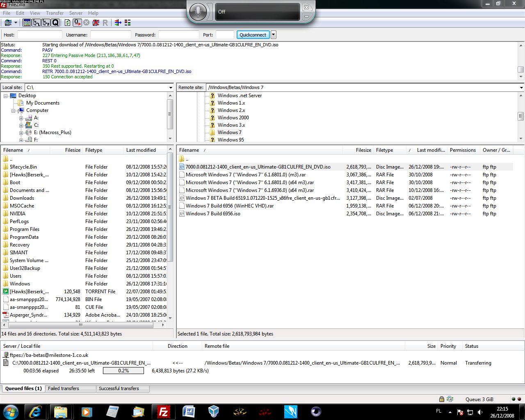The image size is (525, 420).
Task: Open the Transfer menu
Action: coord(55,13)
